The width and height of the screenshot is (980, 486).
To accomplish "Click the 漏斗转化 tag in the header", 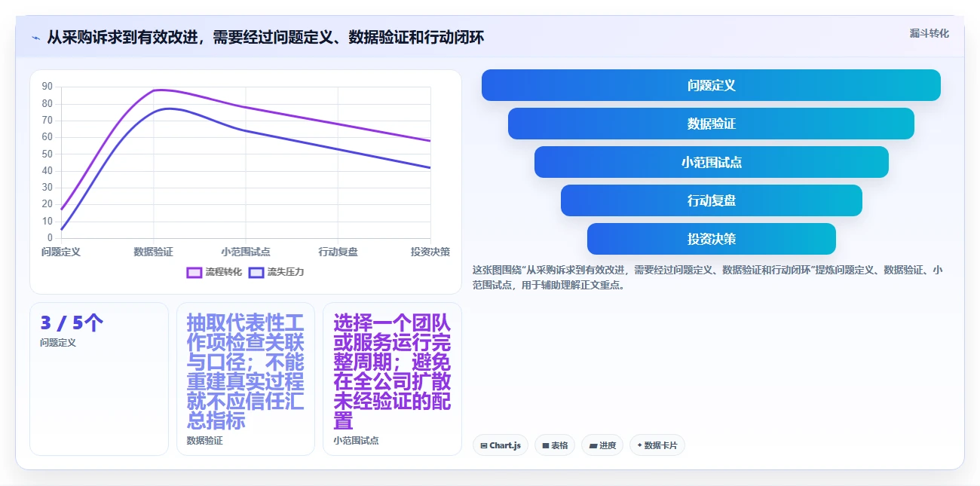I will pyautogui.click(x=929, y=34).
